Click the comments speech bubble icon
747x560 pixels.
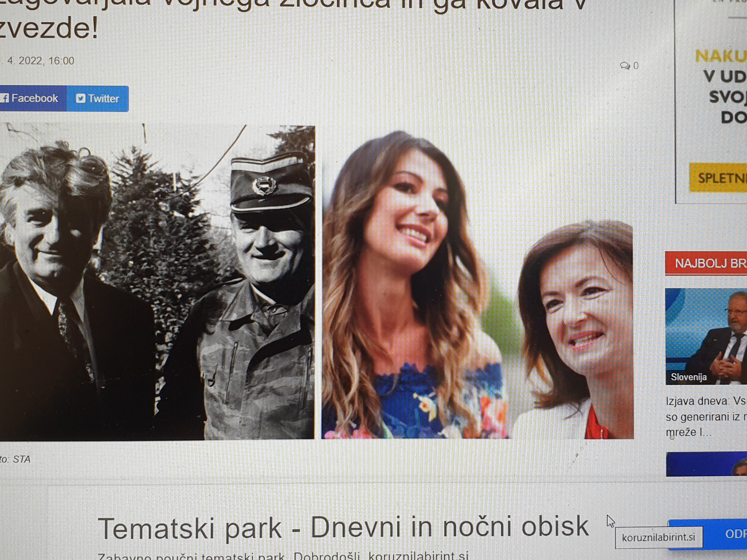click(624, 66)
